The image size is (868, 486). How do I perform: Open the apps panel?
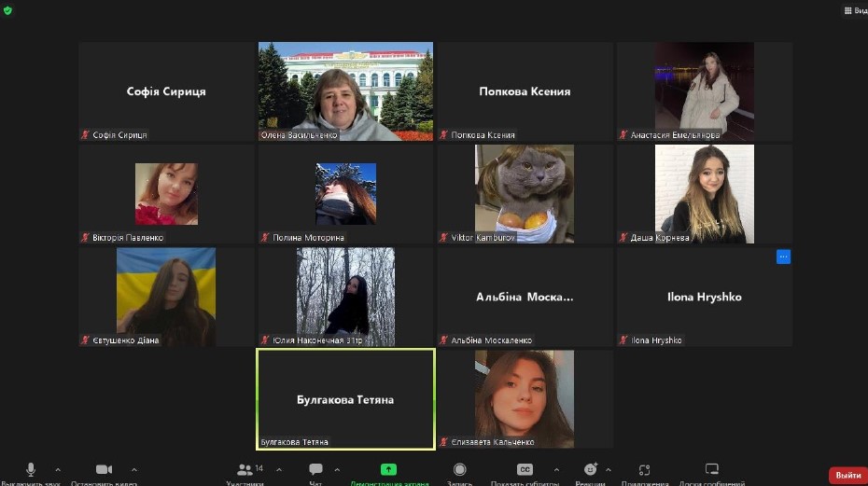point(644,470)
